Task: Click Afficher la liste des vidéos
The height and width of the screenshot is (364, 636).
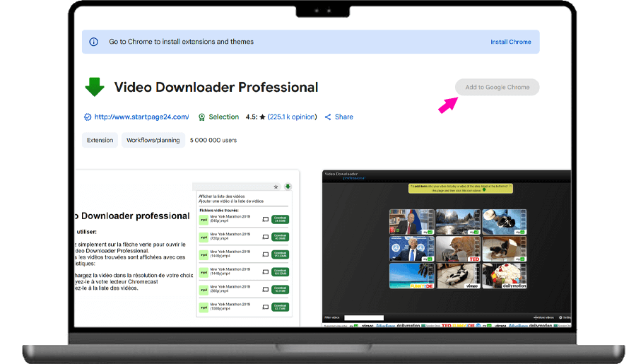Action: coord(221,196)
